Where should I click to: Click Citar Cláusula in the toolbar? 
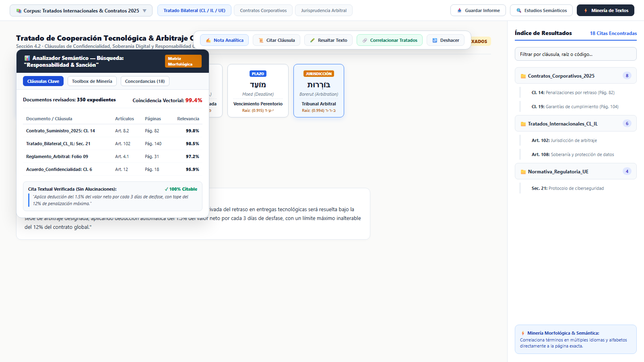click(x=277, y=40)
